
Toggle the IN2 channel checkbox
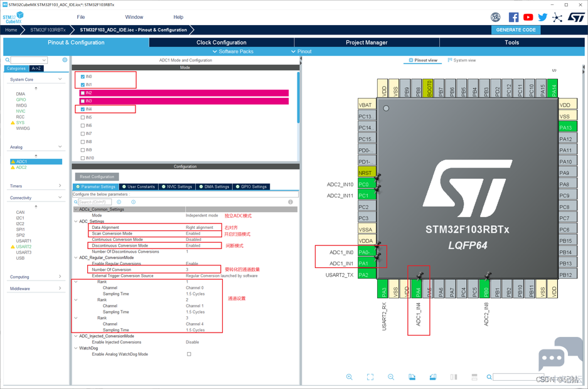click(83, 93)
